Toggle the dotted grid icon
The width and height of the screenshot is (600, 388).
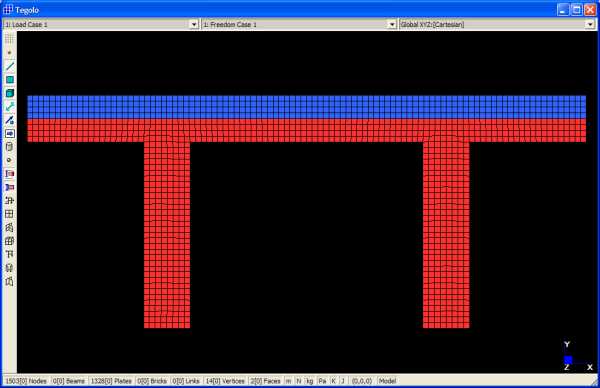10,39
